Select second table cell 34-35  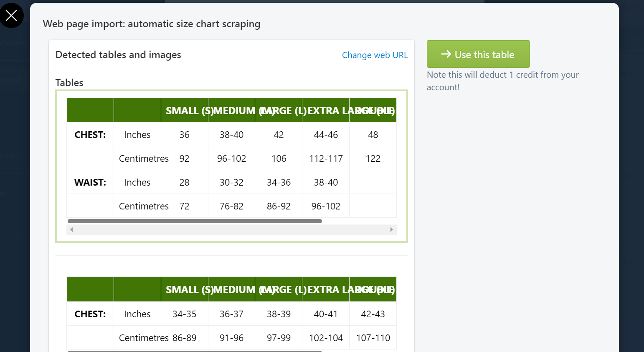pyautogui.click(x=185, y=314)
